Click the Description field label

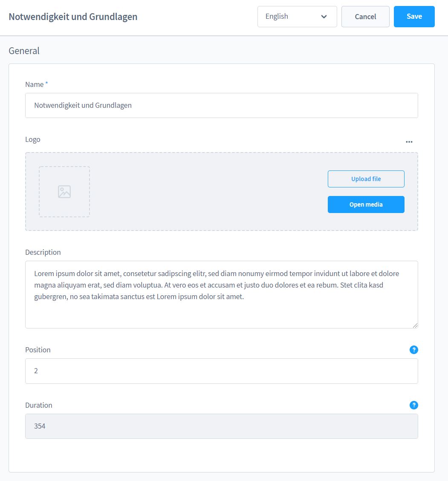[x=43, y=252]
